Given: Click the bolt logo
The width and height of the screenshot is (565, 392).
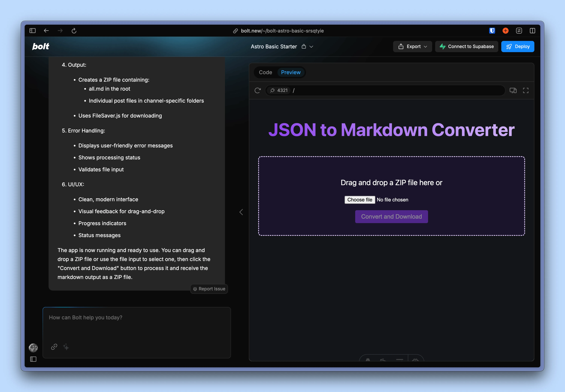Looking at the screenshot, I should (x=41, y=46).
